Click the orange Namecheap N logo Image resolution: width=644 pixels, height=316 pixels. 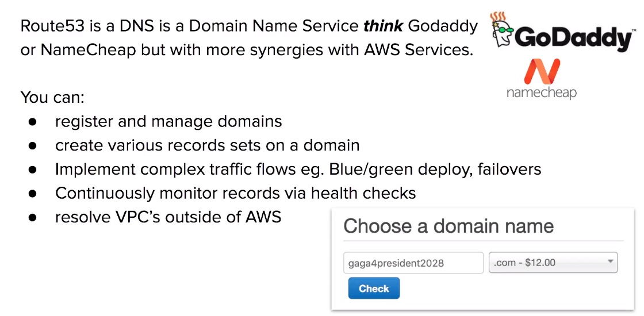[542, 71]
